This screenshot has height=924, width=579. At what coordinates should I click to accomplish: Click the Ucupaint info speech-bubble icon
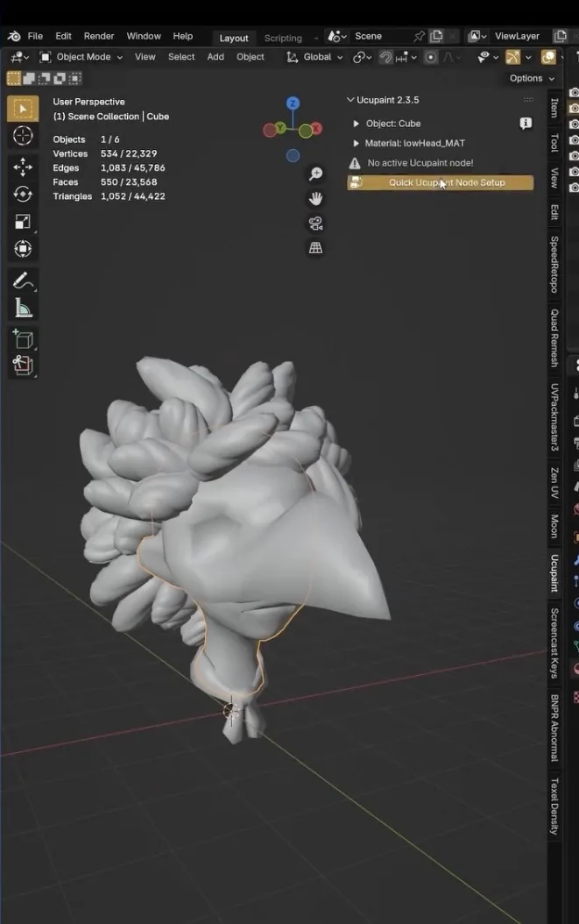point(526,123)
